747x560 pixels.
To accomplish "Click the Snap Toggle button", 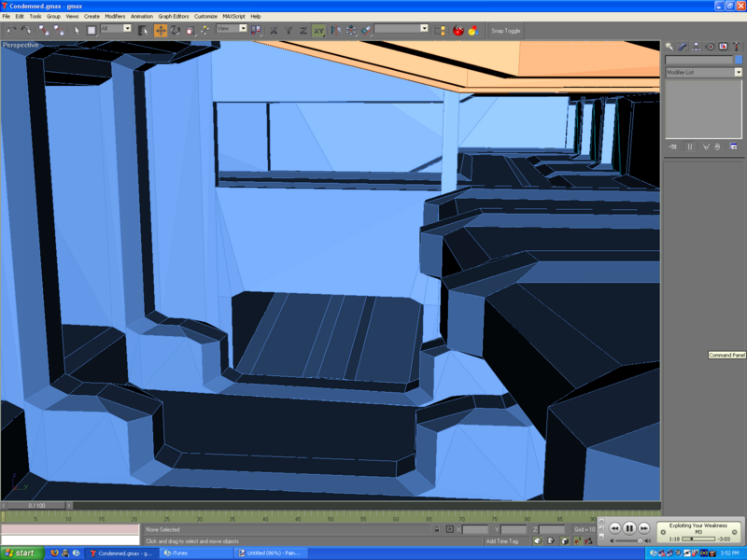I will click(x=506, y=31).
